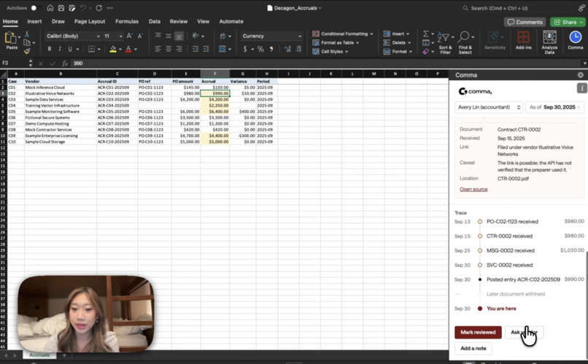
Task: Open the font size dropdown
Action: 113,36
